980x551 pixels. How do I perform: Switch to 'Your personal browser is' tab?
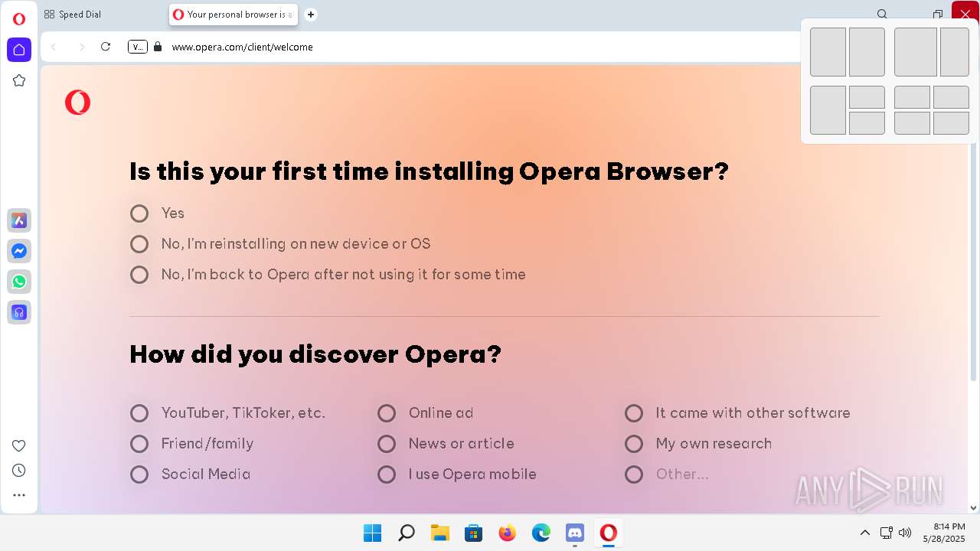[x=233, y=14]
